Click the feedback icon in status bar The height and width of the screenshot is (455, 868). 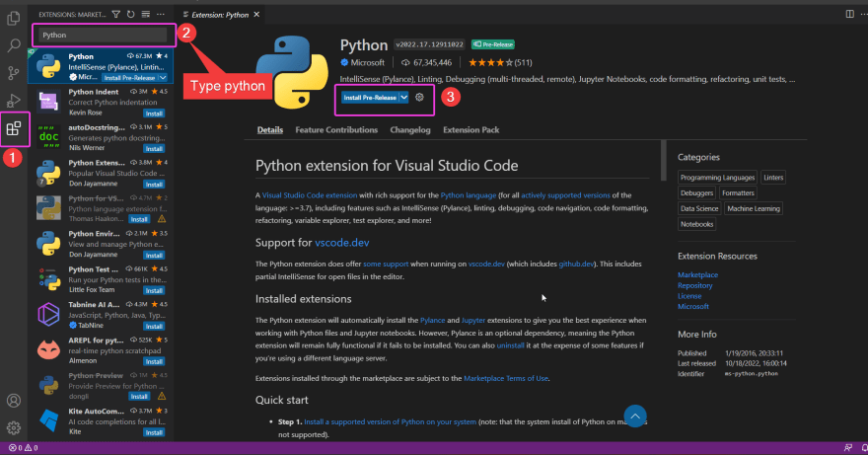[x=848, y=448]
